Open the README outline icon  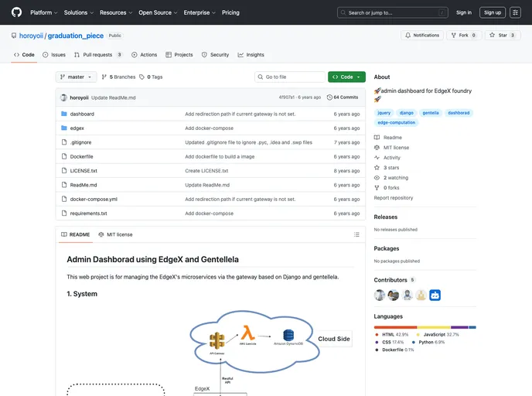pos(358,234)
